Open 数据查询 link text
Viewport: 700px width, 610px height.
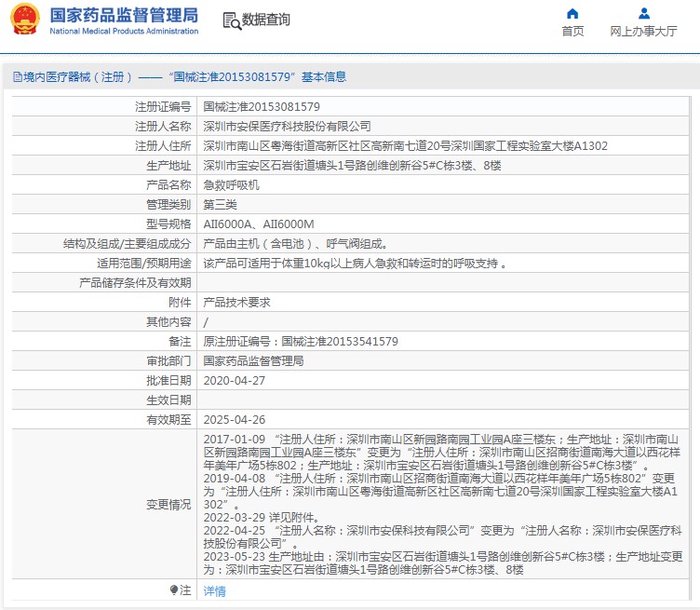coord(265,20)
